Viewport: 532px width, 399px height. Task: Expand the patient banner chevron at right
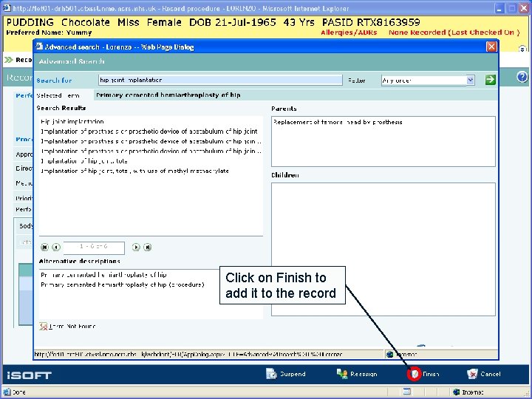[522, 49]
